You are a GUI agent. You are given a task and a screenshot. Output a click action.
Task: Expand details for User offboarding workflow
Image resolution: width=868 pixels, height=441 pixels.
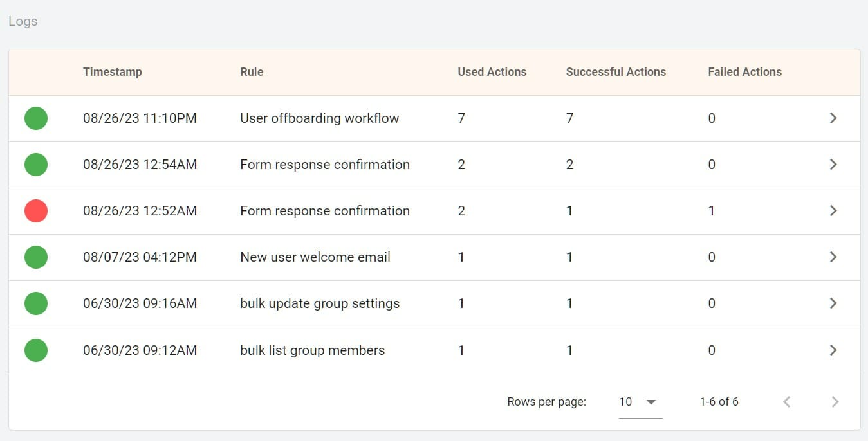tap(833, 118)
